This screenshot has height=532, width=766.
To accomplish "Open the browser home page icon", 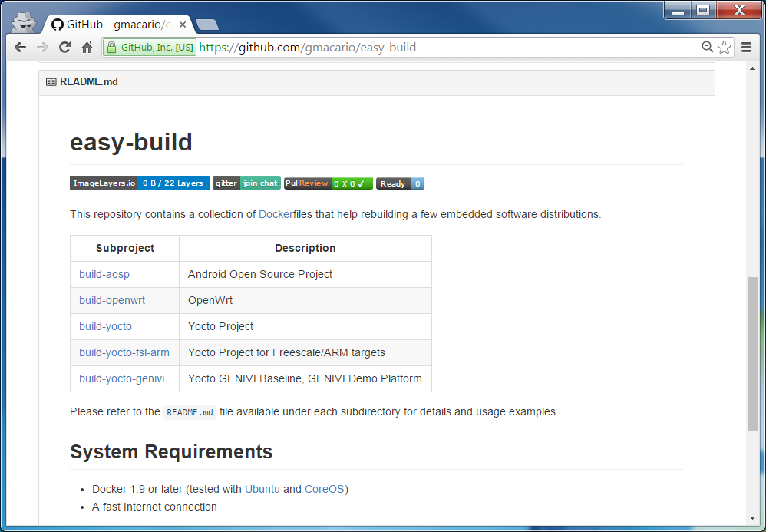I will click(x=87, y=48).
